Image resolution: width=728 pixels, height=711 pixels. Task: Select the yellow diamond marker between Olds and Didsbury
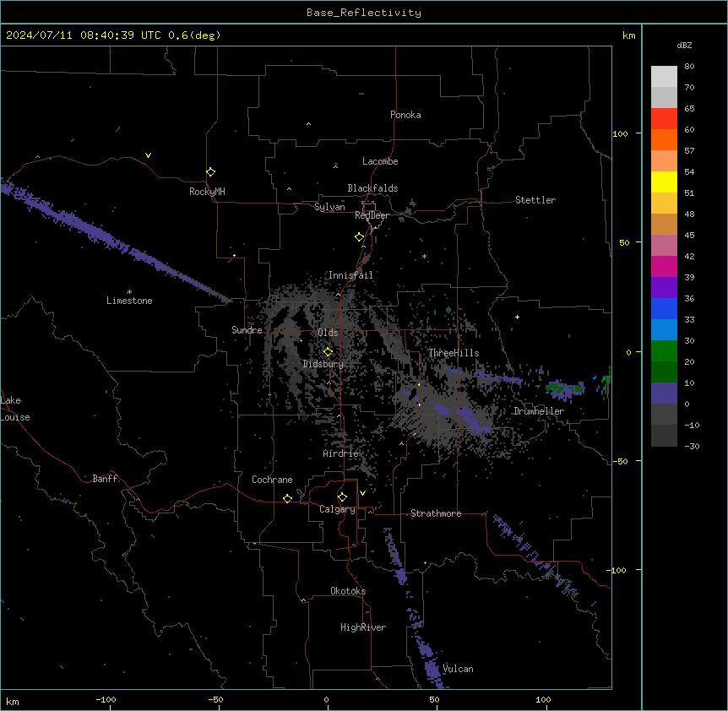328,351
